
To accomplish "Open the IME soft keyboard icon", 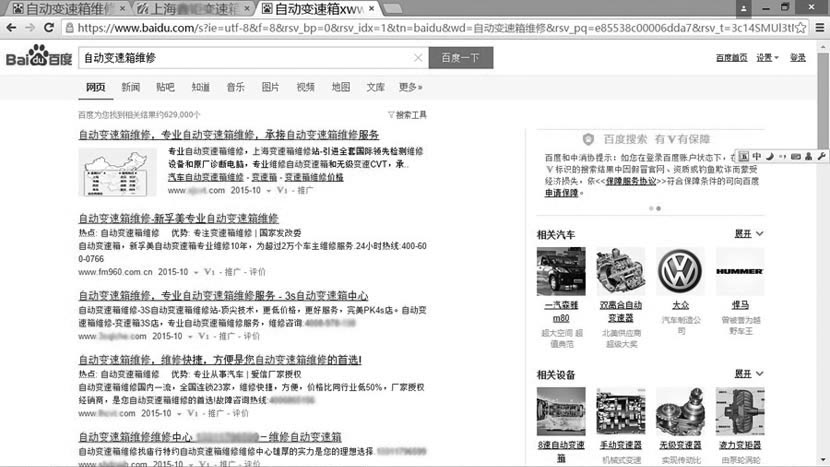I will (796, 156).
